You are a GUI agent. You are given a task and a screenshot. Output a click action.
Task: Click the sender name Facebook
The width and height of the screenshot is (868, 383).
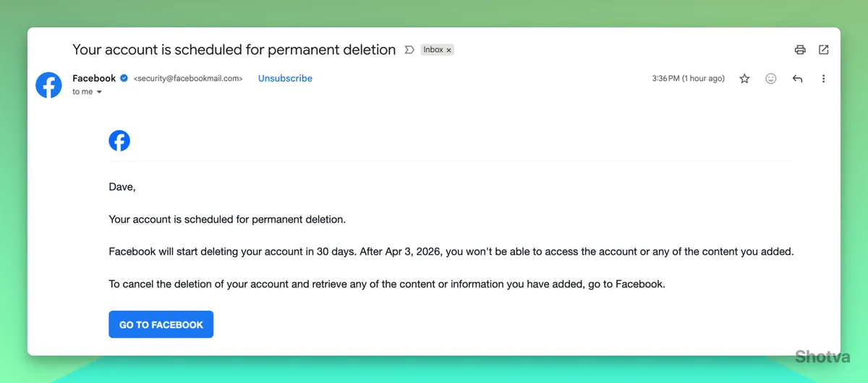(x=94, y=78)
